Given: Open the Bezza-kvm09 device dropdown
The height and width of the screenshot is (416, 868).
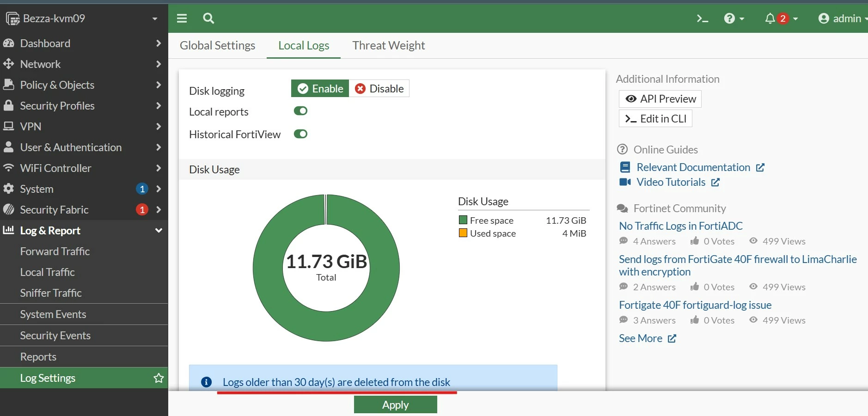Looking at the screenshot, I should [x=84, y=18].
